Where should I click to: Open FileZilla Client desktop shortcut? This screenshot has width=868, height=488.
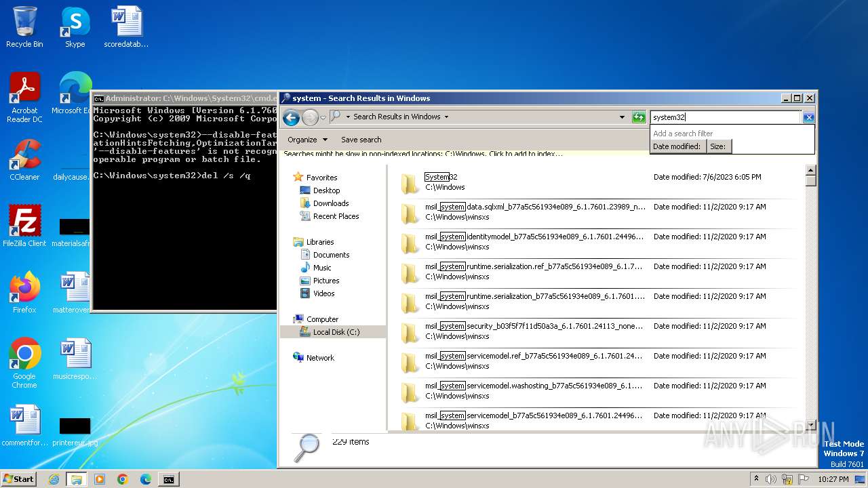click(24, 226)
